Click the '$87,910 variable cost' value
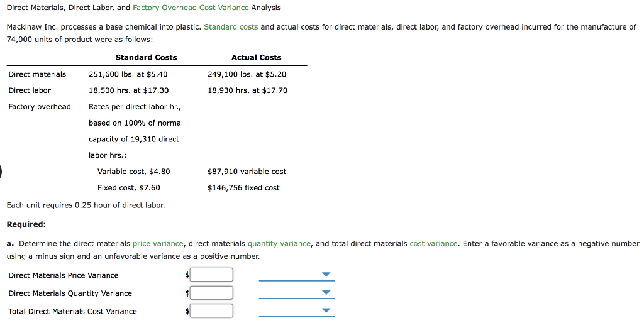 pos(247,172)
